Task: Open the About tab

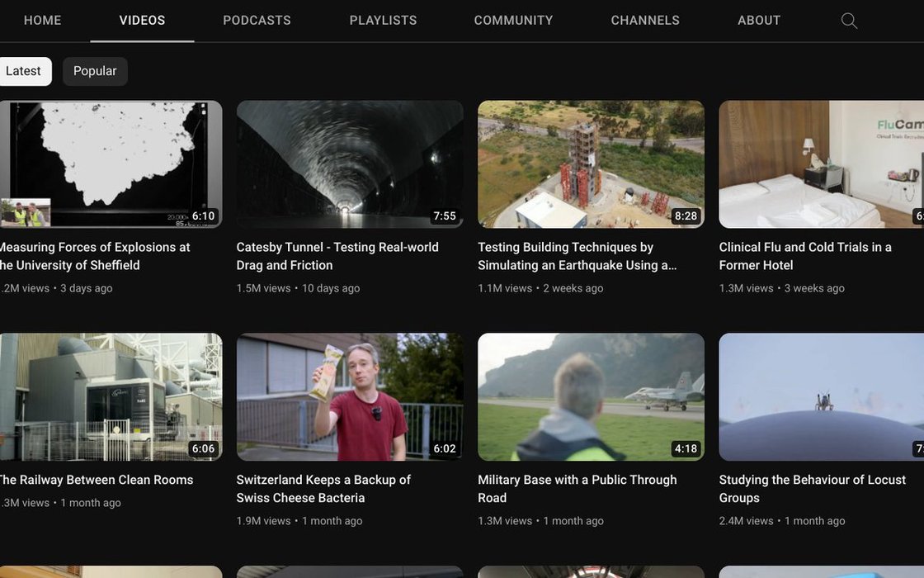Action: tap(758, 21)
